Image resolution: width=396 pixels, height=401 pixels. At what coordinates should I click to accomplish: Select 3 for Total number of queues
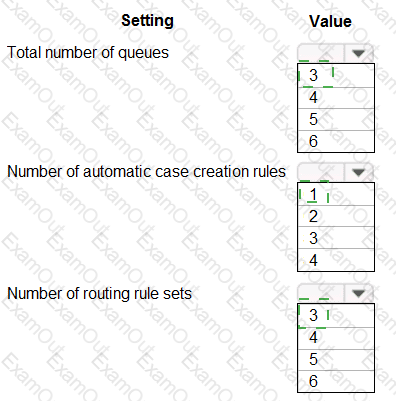[336, 75]
